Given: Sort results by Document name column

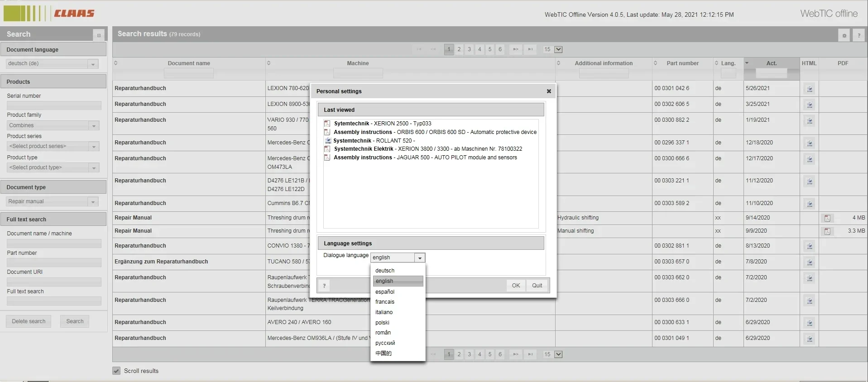Looking at the screenshot, I should pyautogui.click(x=189, y=63).
